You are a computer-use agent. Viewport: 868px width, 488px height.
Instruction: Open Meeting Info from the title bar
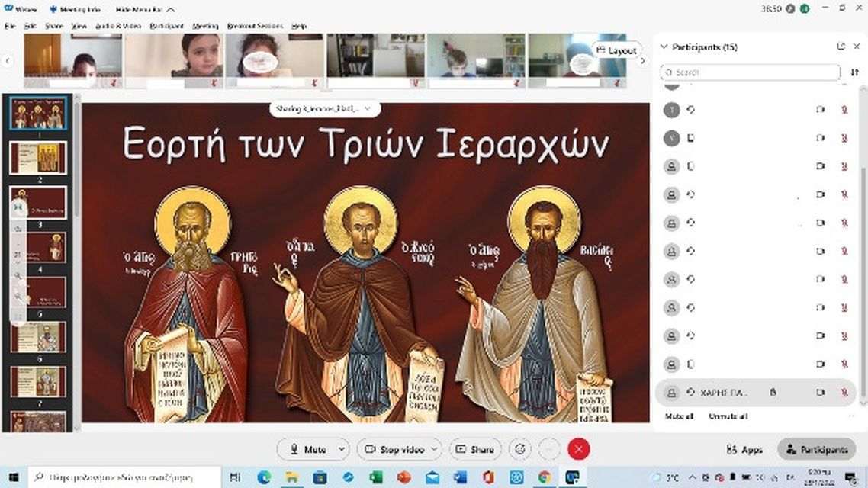click(x=74, y=9)
